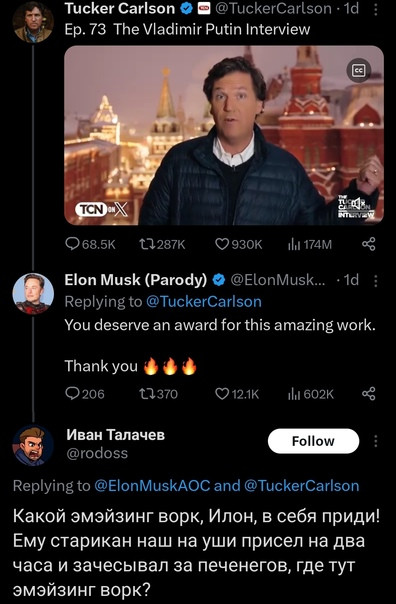Share the Elon Musk (Parody) reply
396x604 pixels.
point(369,393)
